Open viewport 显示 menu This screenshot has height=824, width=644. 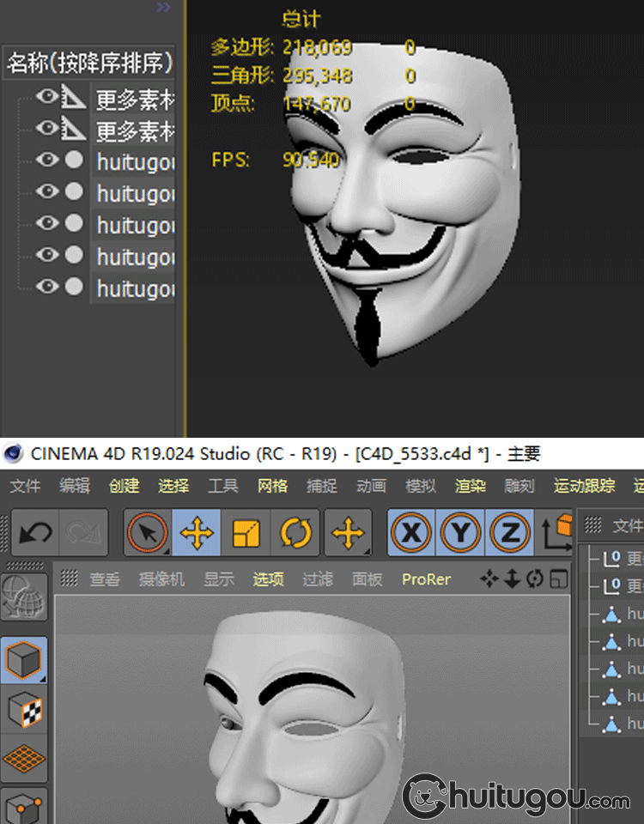[x=219, y=579]
